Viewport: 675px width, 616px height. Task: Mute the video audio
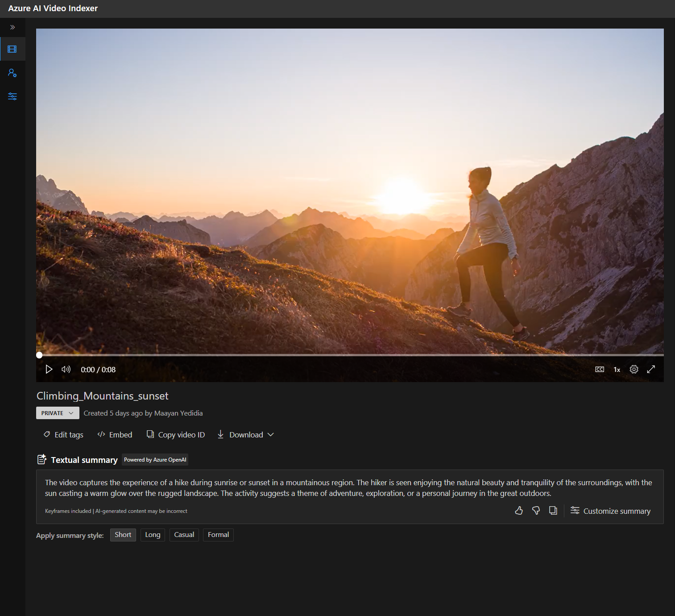tap(66, 369)
